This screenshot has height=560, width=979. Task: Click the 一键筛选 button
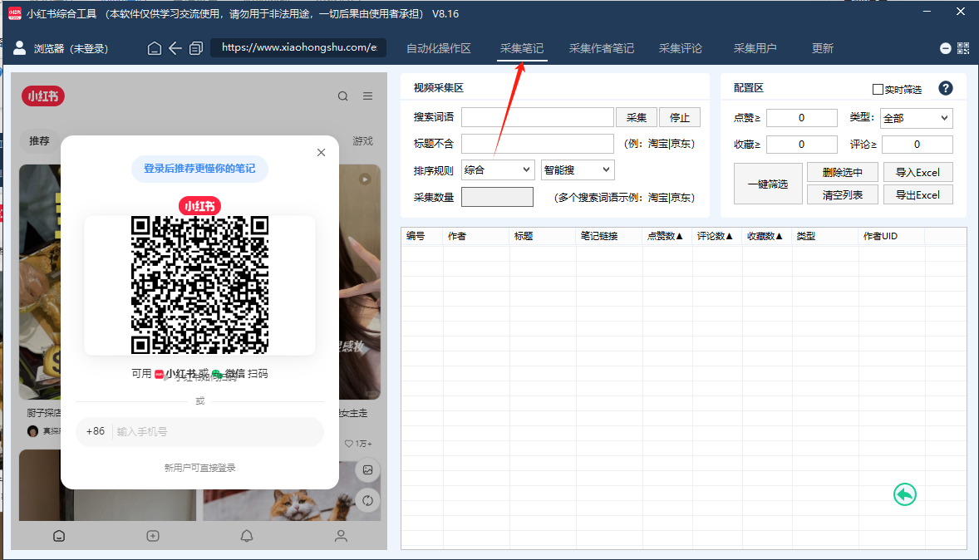click(x=768, y=184)
